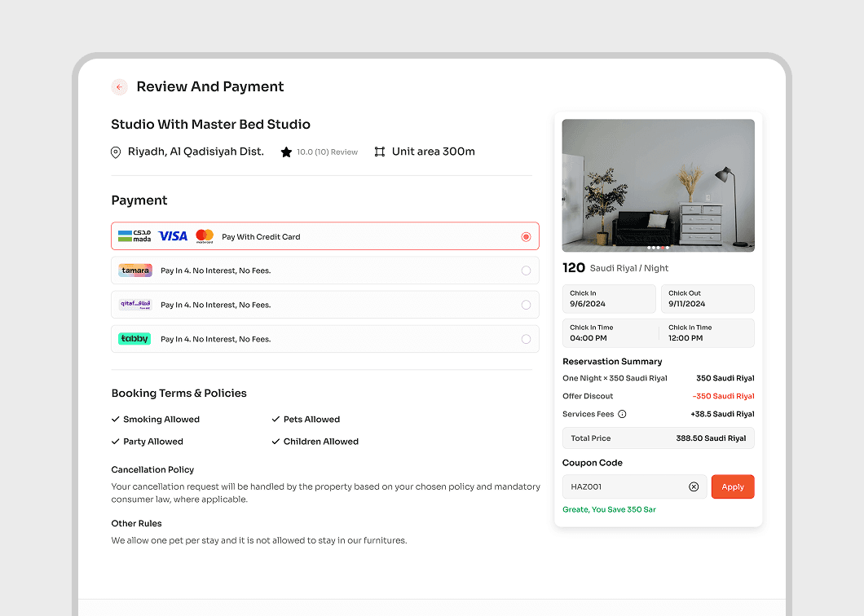This screenshot has height=616, width=864.
Task: Click the VISA logo
Action: (172, 235)
